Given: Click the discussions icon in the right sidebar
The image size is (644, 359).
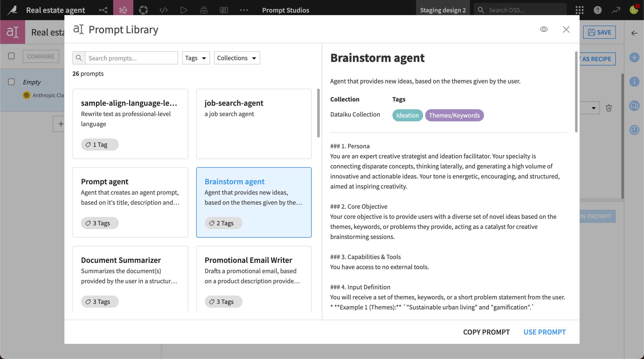Looking at the screenshot, I should 635,106.
